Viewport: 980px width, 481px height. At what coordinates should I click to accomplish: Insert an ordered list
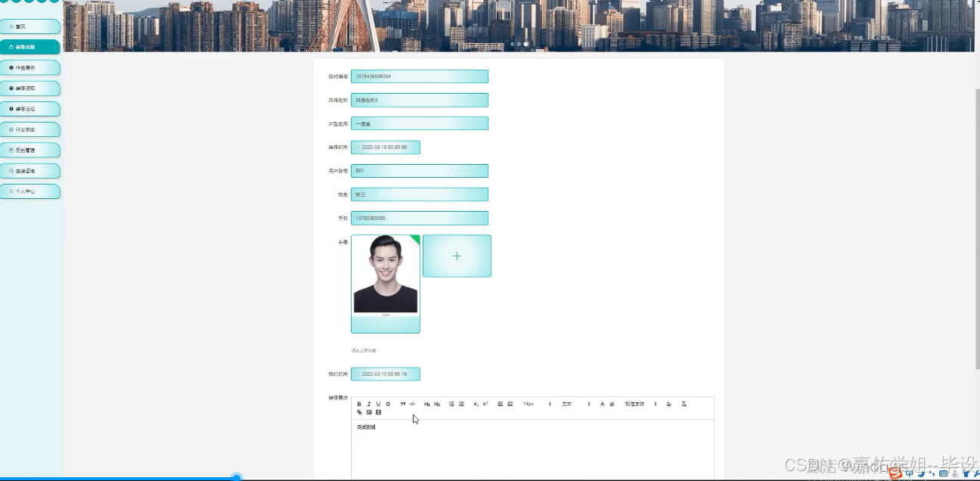451,404
